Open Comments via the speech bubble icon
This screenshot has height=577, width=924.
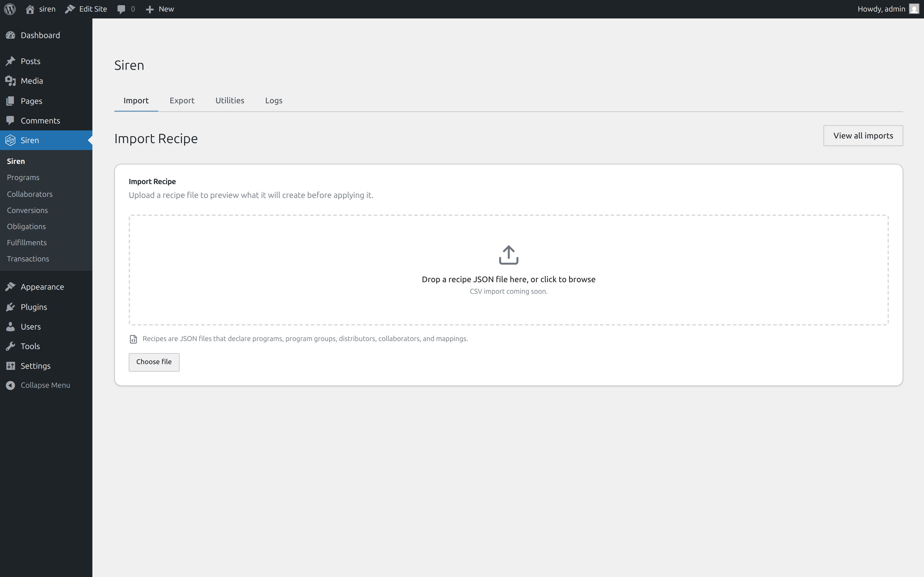coord(10,120)
